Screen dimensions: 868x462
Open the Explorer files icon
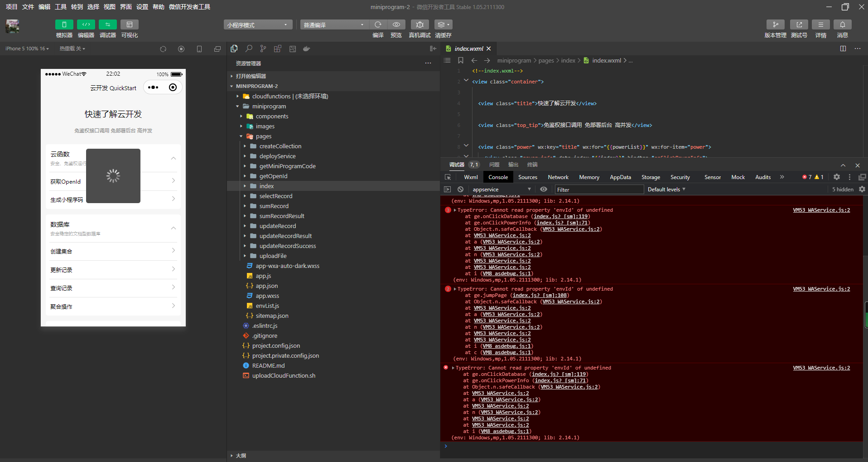[x=234, y=49]
